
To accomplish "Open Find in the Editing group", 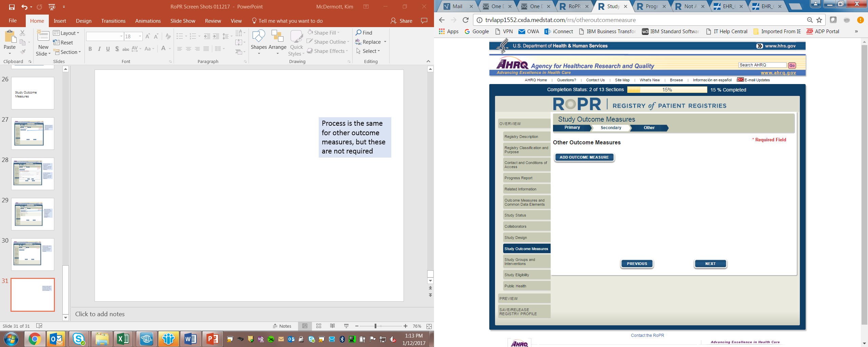I will [364, 33].
